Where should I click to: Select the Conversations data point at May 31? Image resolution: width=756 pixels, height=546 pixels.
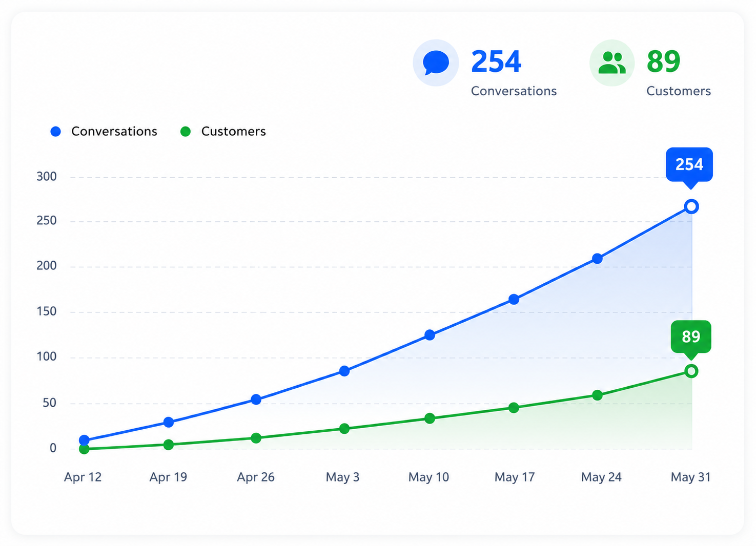(691, 207)
